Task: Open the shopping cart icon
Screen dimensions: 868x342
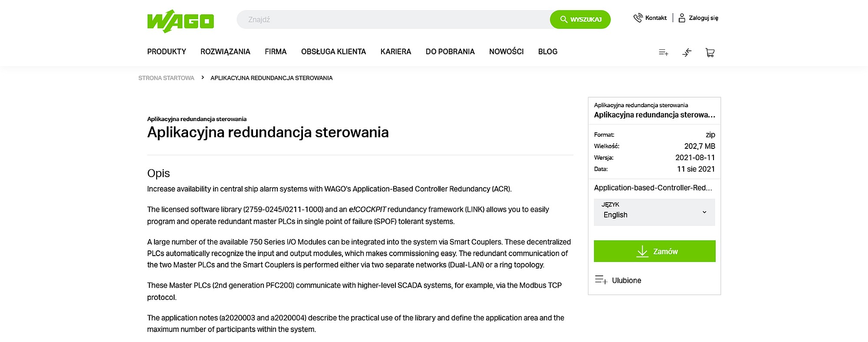Action: (x=710, y=53)
